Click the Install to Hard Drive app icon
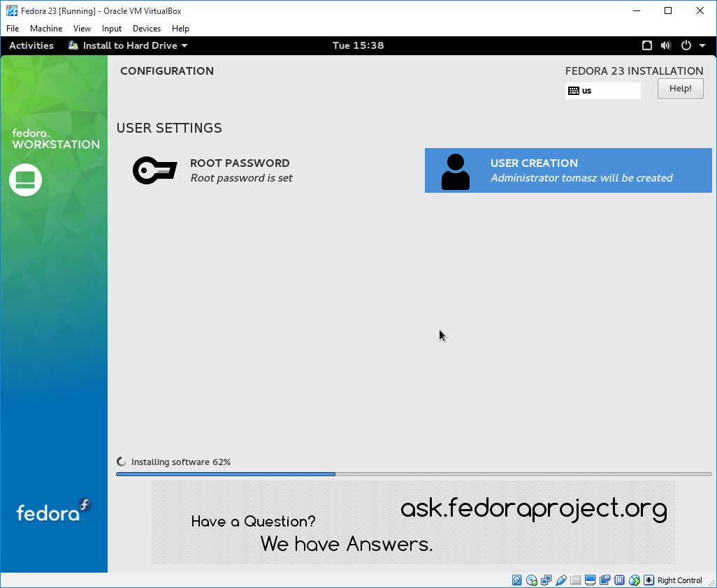This screenshot has height=588, width=717. [x=73, y=45]
